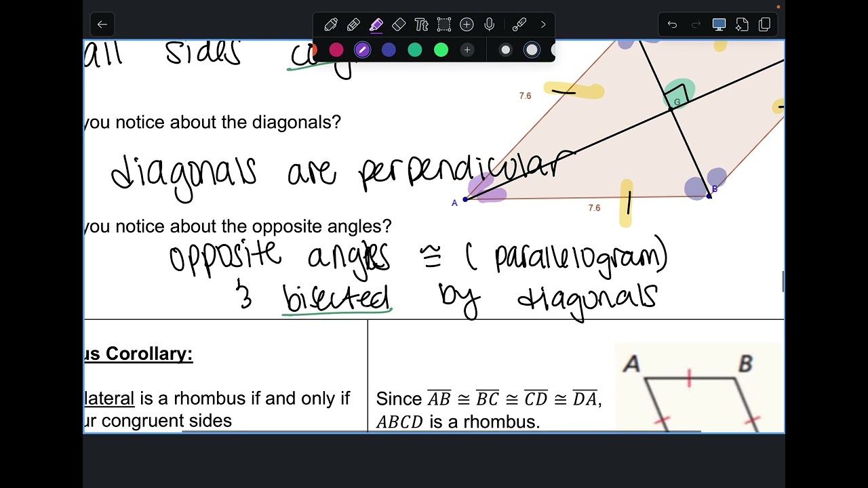Choose the pink-red color swatch
The width and height of the screenshot is (868, 488).
tap(336, 49)
